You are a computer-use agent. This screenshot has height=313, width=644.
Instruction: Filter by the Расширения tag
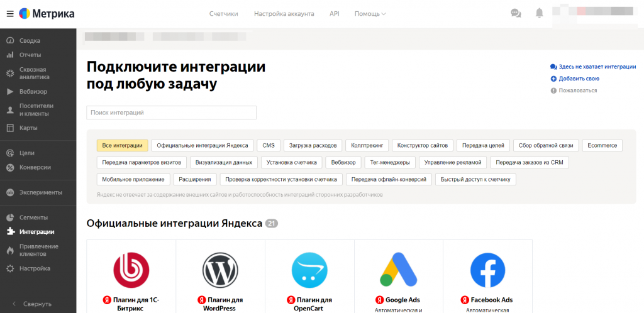click(195, 179)
